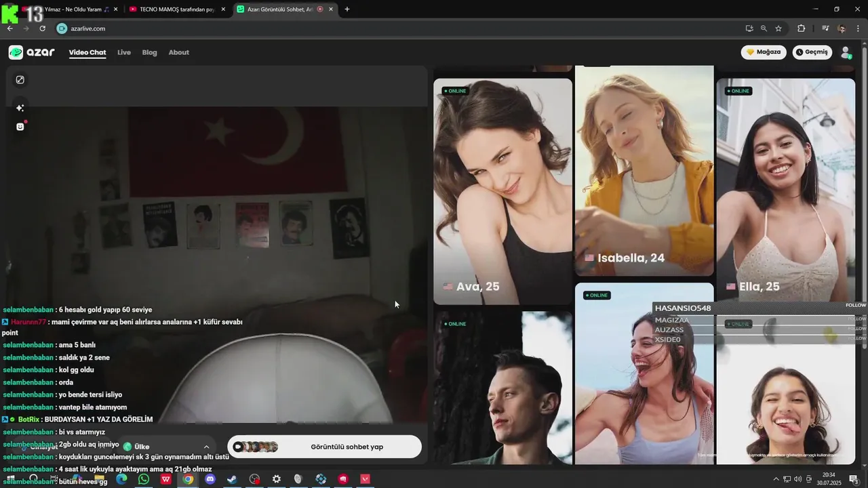Screen dimensions: 868x488
Task: Switch to the TECNO MAMOŞ browser tab
Action: 176,9
